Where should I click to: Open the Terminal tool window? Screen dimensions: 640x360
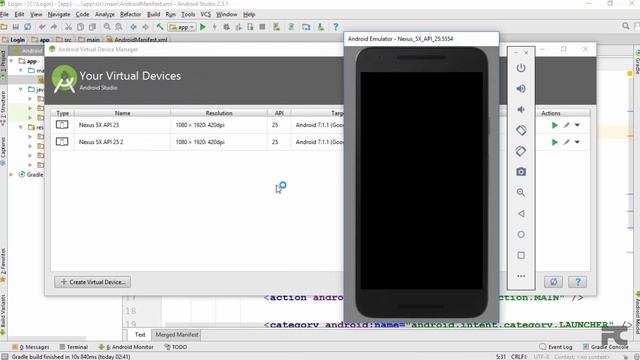pyautogui.click(x=73, y=347)
